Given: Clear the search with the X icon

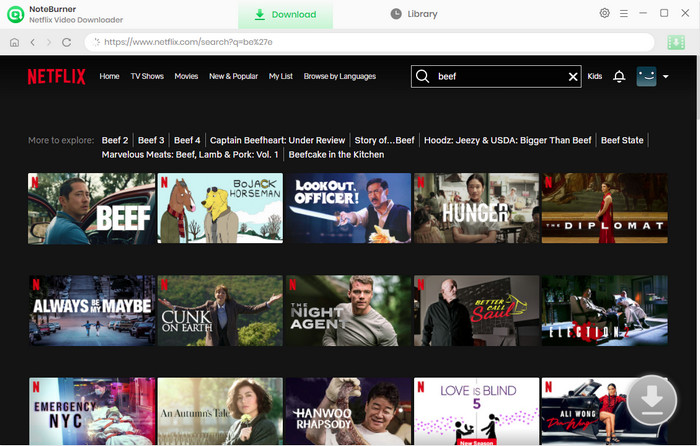Looking at the screenshot, I should pyautogui.click(x=573, y=77).
